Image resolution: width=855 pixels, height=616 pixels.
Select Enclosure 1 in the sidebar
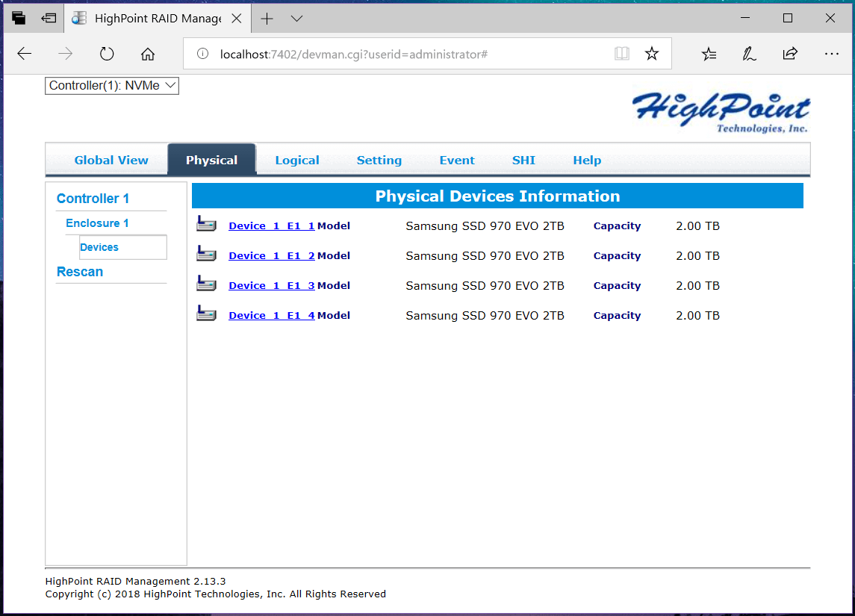click(97, 223)
